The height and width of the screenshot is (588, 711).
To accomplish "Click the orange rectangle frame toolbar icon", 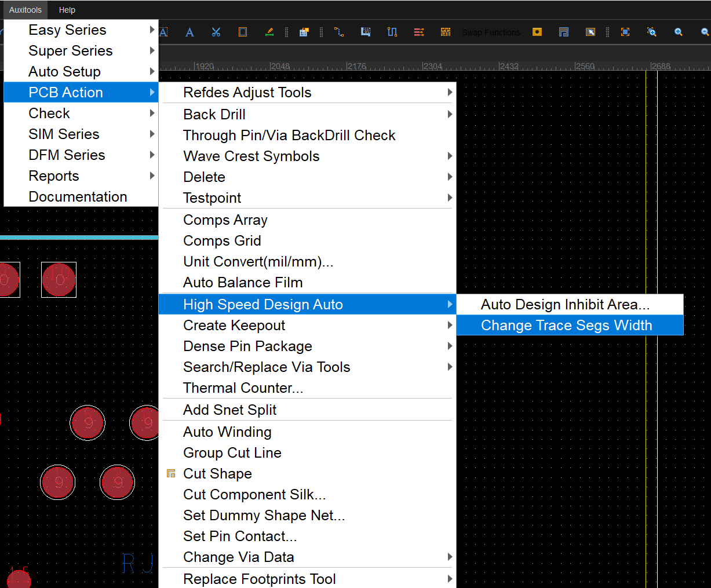I will (x=243, y=32).
